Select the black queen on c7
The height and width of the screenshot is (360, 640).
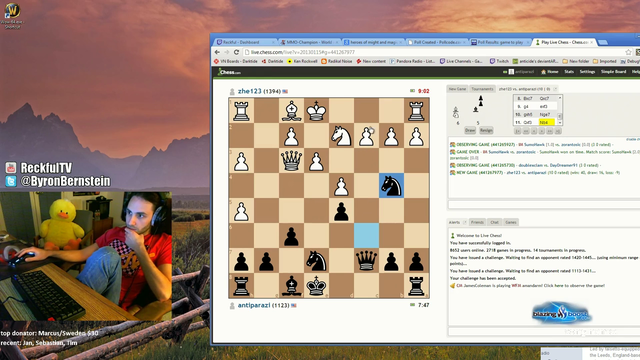(x=367, y=261)
